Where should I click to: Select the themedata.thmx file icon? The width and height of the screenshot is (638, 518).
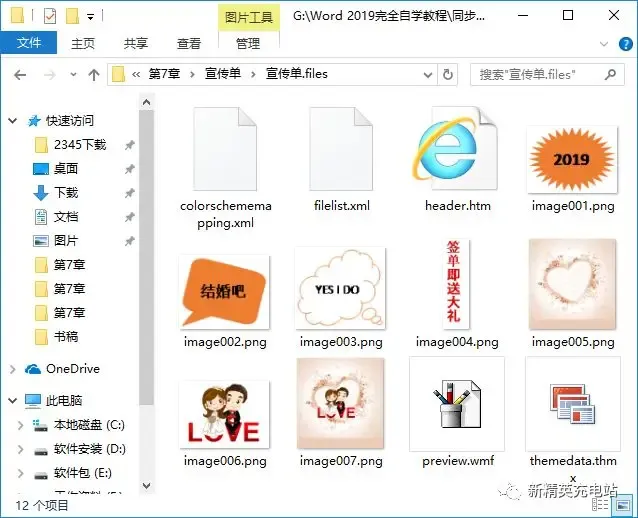coord(573,404)
